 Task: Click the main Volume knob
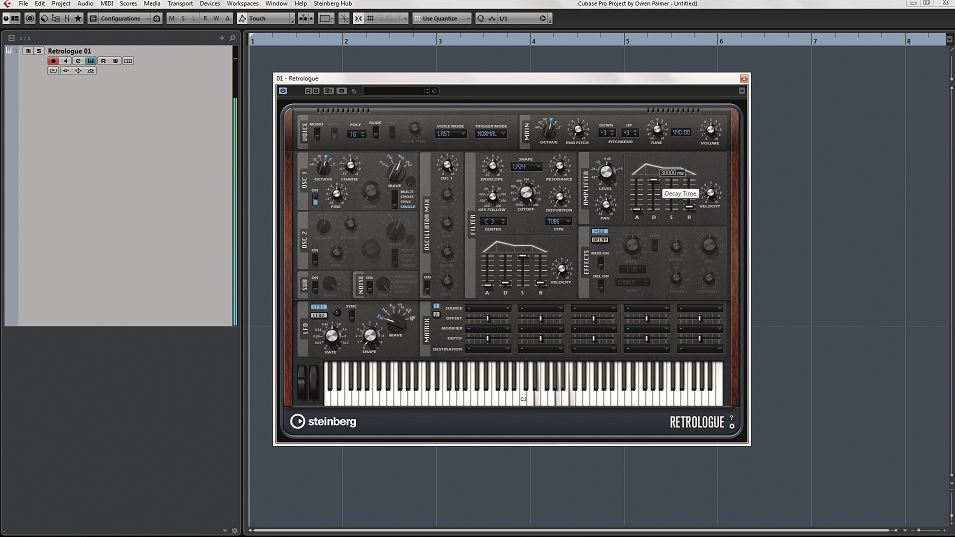pyautogui.click(x=710, y=130)
